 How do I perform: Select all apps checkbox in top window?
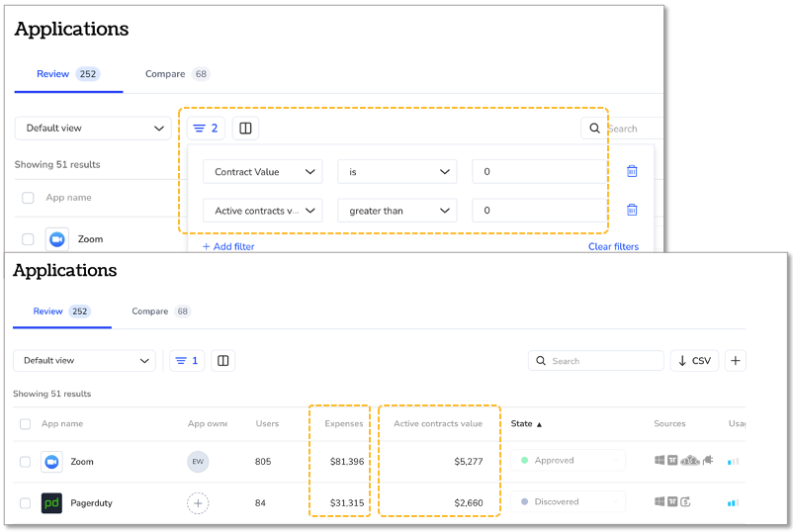[x=28, y=198]
